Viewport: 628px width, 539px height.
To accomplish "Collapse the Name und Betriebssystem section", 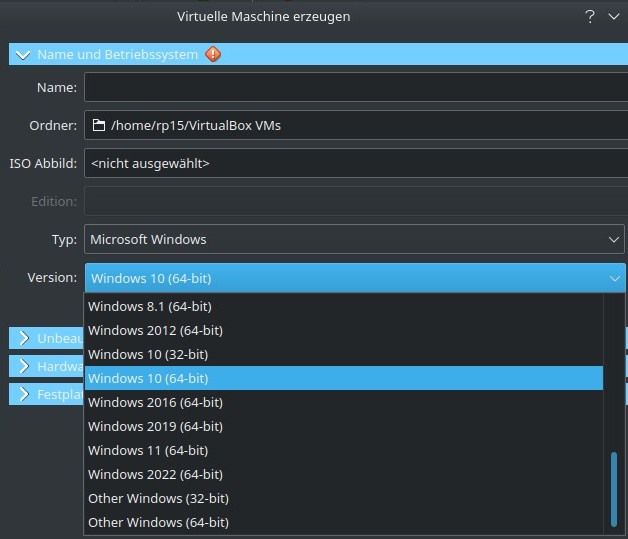I will point(23,54).
